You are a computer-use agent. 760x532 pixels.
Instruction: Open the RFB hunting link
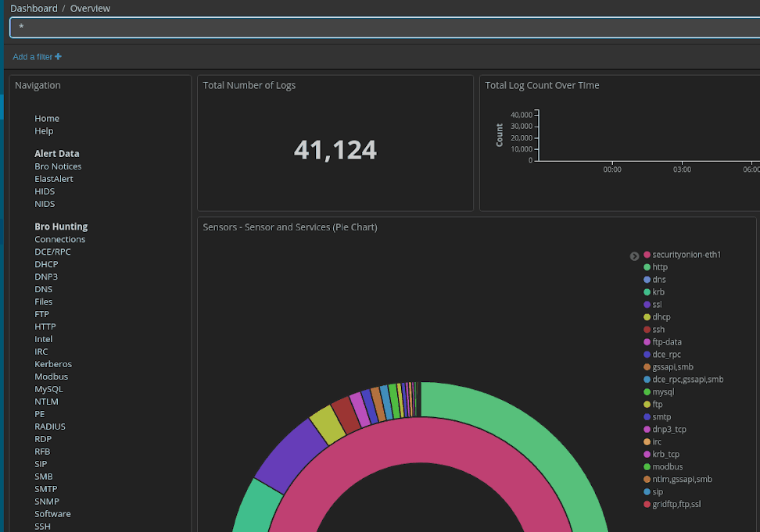pyautogui.click(x=43, y=452)
